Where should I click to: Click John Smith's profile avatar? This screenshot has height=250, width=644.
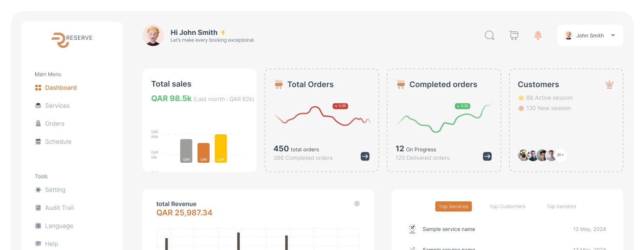(153, 35)
